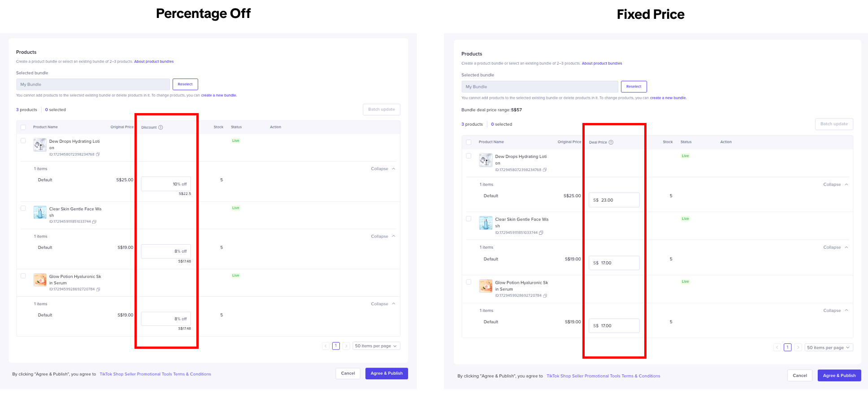Collapse Dew Drops items in Percentage Off panel
Viewport: 868px width, 404px height.
383,169
